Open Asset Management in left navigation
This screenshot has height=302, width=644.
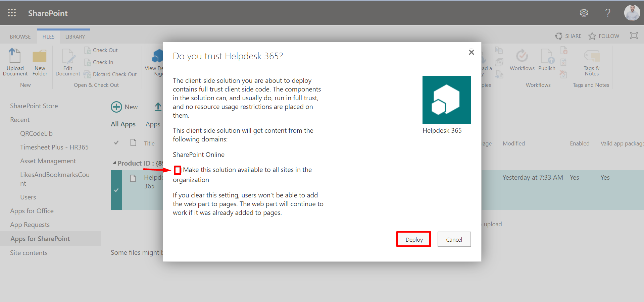tap(48, 161)
